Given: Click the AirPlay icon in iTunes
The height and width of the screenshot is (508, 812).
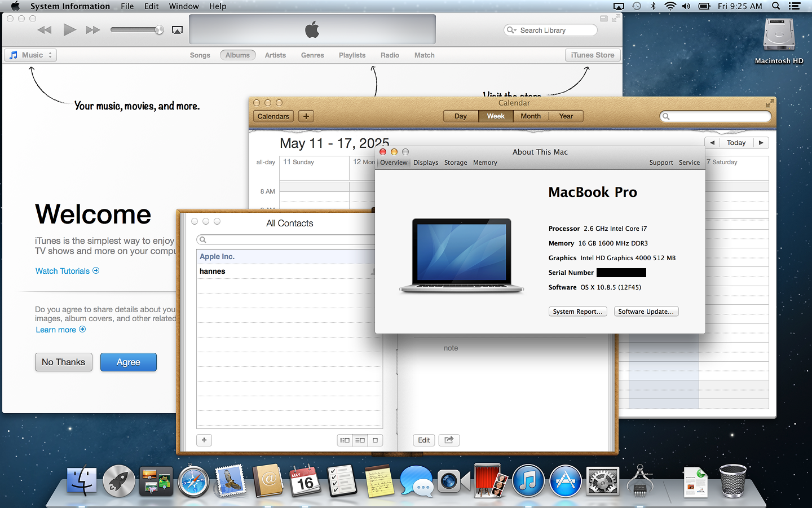Looking at the screenshot, I should click(x=177, y=29).
